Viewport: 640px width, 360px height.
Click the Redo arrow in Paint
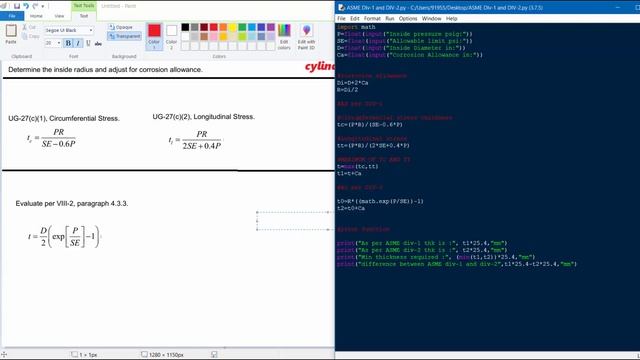[35, 6]
